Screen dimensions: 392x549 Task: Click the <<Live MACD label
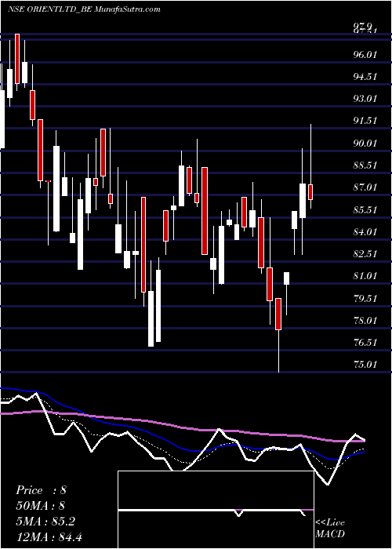click(330, 529)
